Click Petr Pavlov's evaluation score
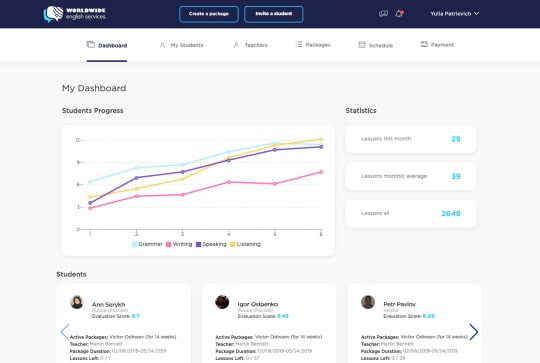This screenshot has height=363, width=540. (429, 316)
